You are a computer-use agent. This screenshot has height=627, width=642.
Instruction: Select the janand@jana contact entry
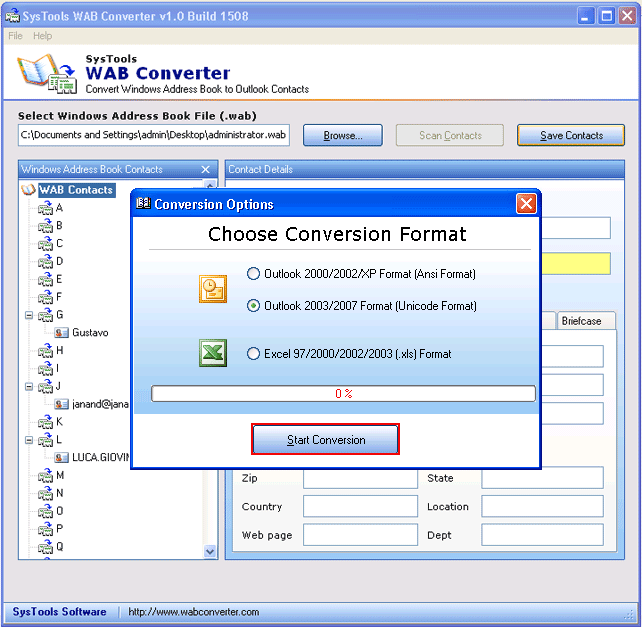pyautogui.click(x=100, y=404)
